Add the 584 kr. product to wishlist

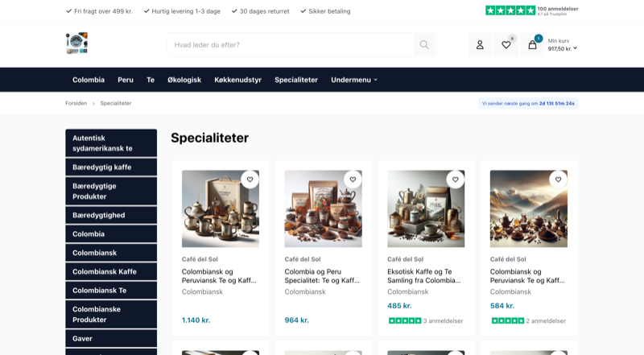[558, 180]
